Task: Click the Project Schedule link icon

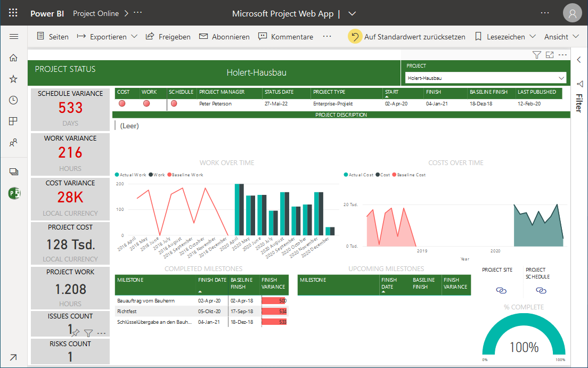Action: click(x=541, y=290)
